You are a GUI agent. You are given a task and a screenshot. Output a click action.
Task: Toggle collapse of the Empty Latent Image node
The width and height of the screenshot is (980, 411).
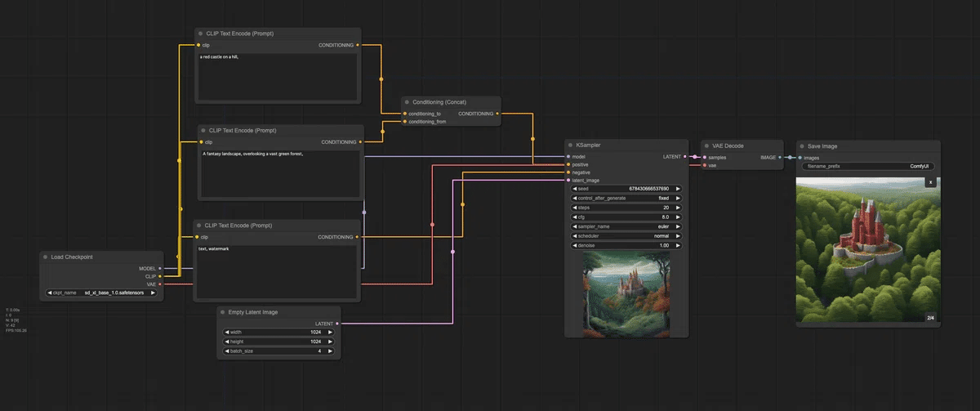coord(222,311)
